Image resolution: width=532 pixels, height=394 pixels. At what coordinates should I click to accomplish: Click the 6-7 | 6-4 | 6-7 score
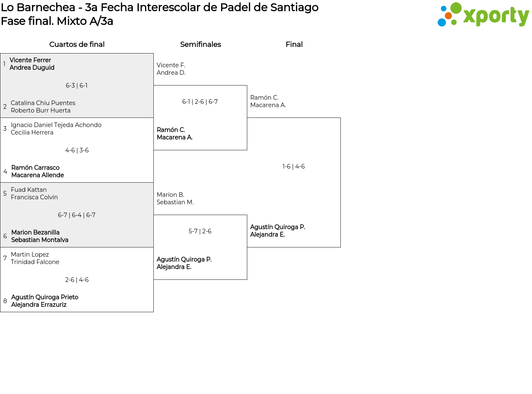(76, 215)
